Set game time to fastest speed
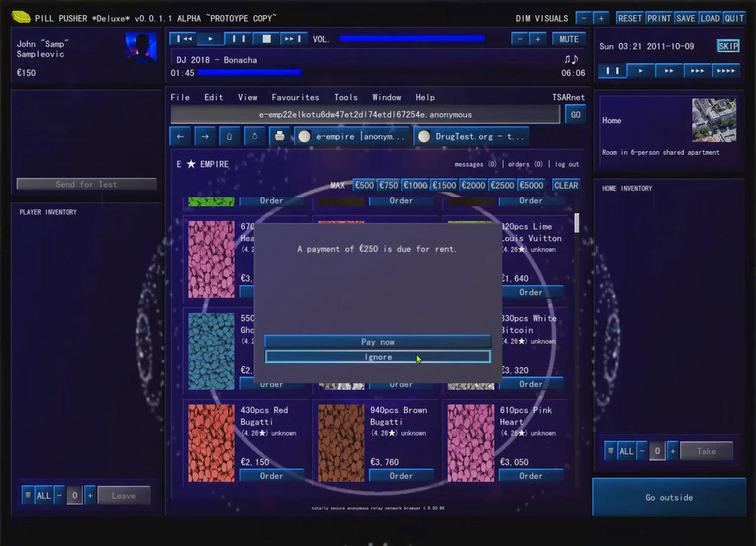 tap(725, 70)
